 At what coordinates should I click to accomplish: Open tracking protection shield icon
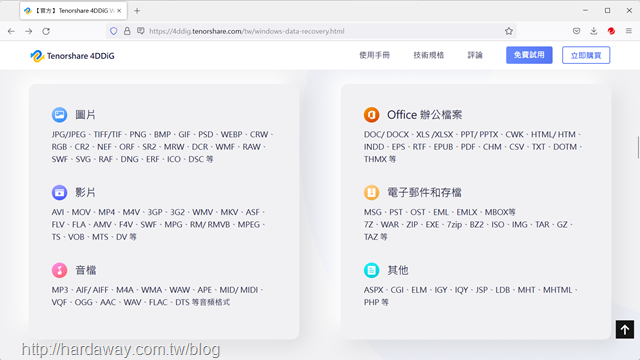[x=113, y=31]
